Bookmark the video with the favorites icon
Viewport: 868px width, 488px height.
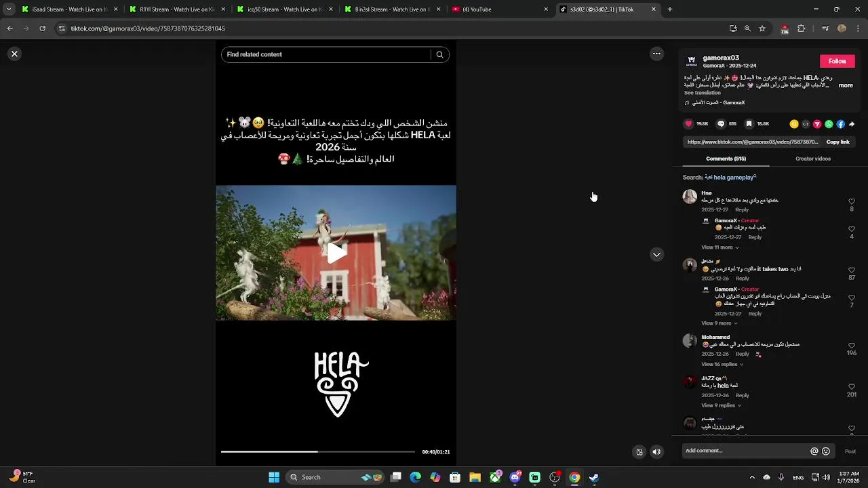click(749, 124)
